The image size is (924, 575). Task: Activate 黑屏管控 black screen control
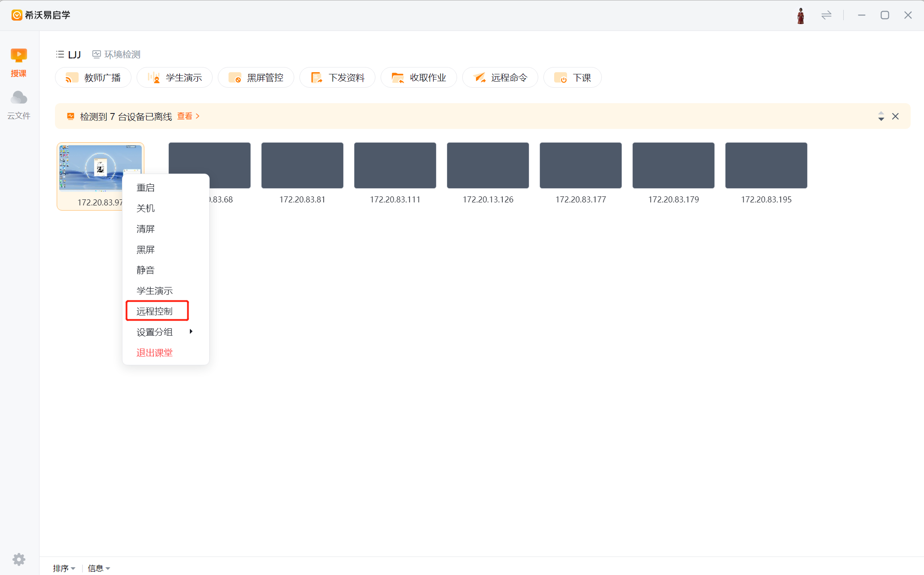click(x=256, y=78)
